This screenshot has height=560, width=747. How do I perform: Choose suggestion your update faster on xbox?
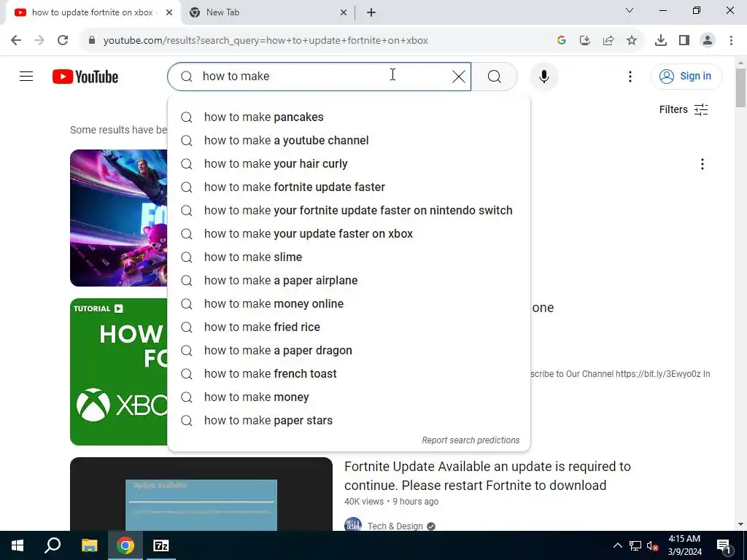[x=349, y=234]
